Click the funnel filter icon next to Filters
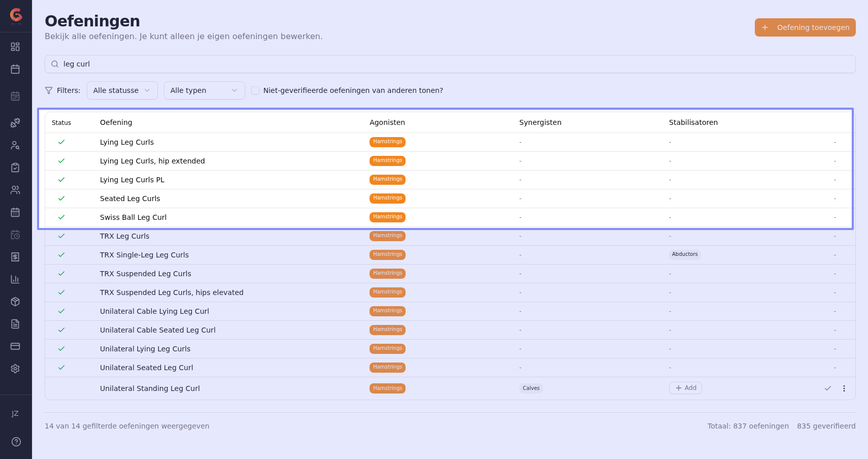The height and width of the screenshot is (459, 868). tap(49, 90)
